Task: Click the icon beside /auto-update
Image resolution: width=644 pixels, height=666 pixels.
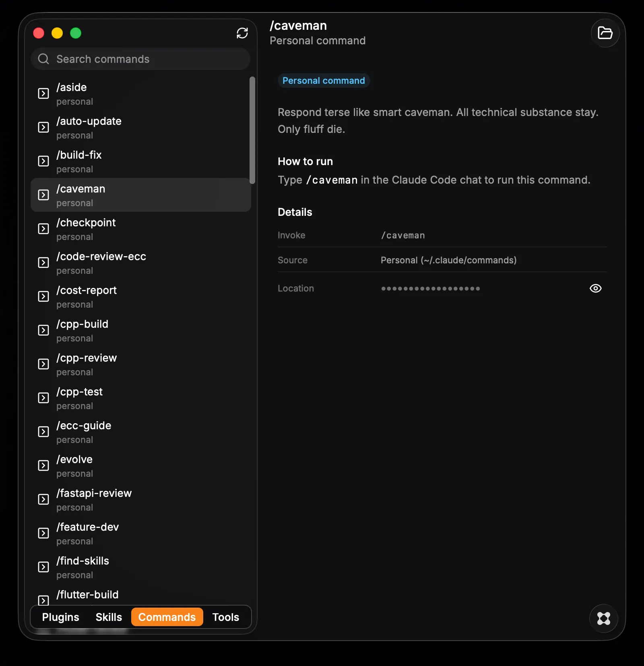Action: [43, 127]
